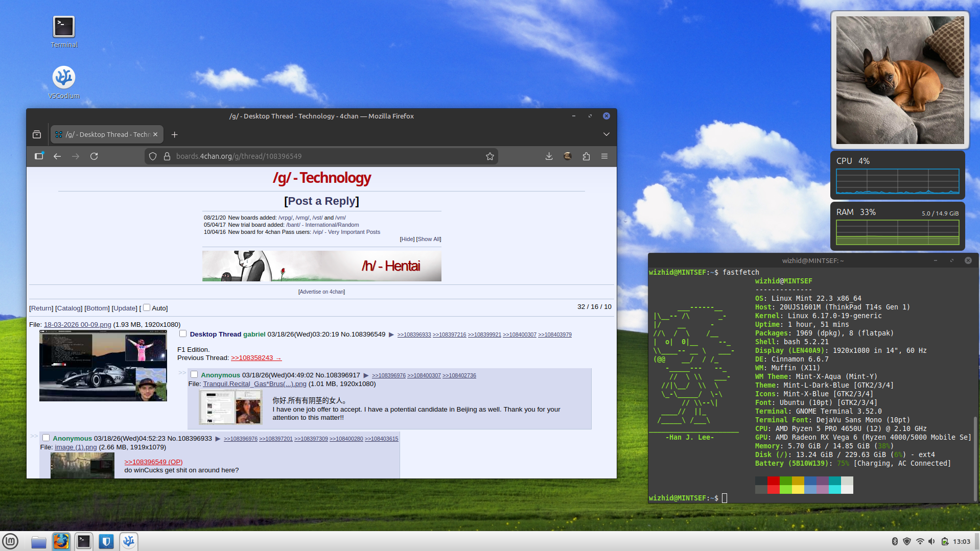Launch VSCodium from the desktop icon
The height and width of the screenshot is (551, 980).
click(64, 82)
